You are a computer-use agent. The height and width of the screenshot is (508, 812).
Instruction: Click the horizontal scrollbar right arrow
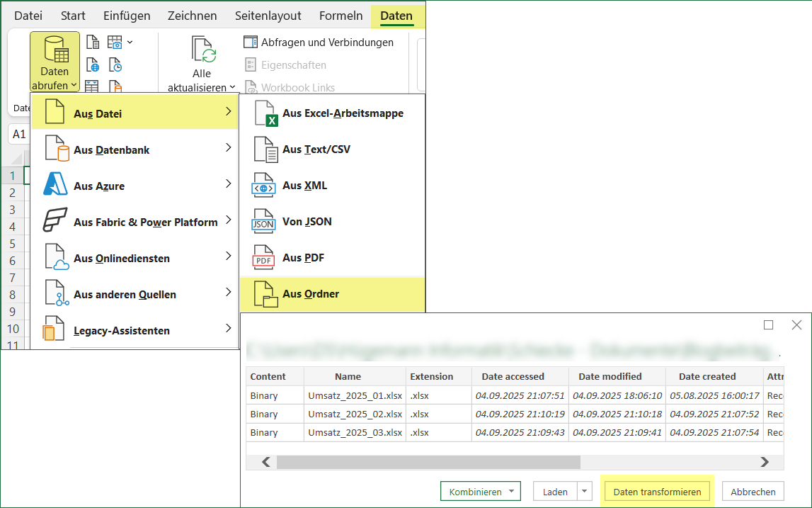pyautogui.click(x=765, y=462)
